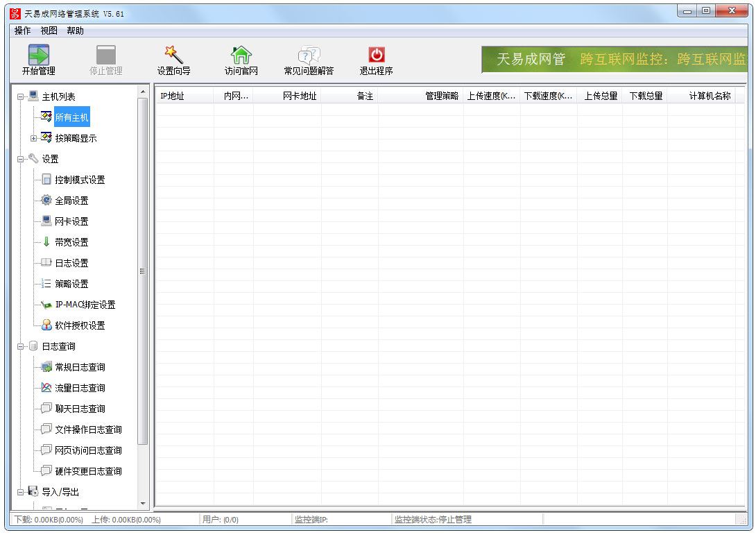
Task: Sort by the IP地址 column header
Action: point(184,96)
